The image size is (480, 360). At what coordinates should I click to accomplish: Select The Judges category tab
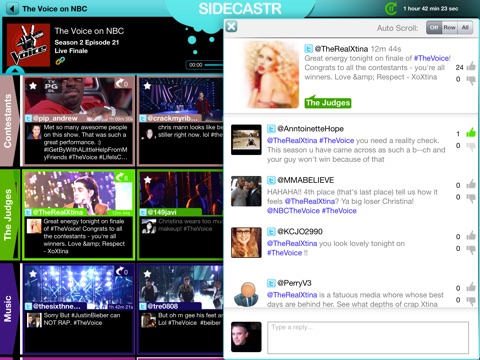[x=8, y=214]
